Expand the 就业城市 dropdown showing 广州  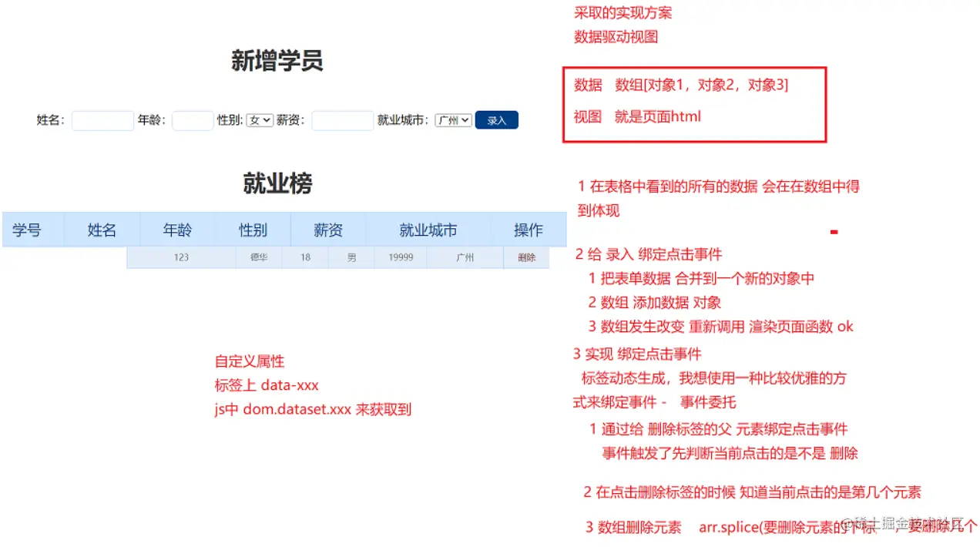[453, 120]
